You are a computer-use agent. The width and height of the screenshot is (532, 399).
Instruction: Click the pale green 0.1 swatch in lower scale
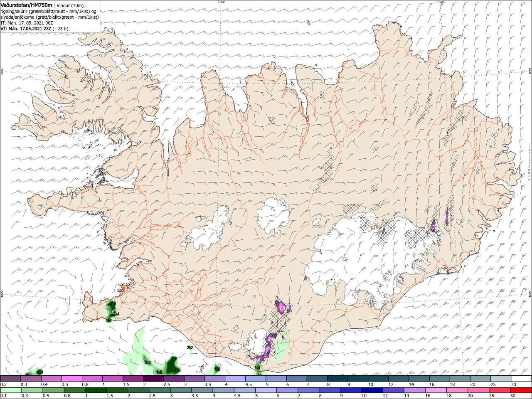[11, 390]
